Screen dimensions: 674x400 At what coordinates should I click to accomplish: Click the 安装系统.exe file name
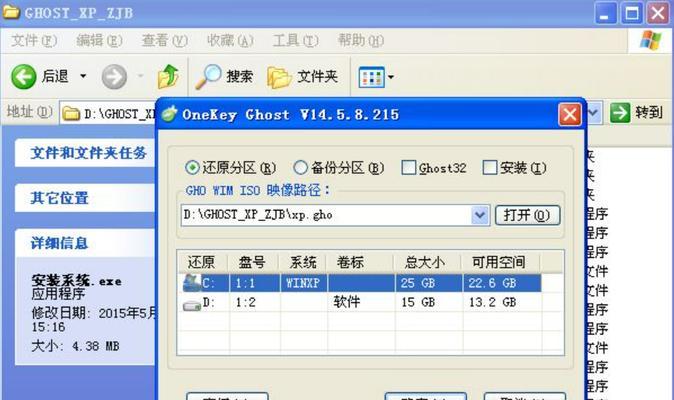[77, 281]
